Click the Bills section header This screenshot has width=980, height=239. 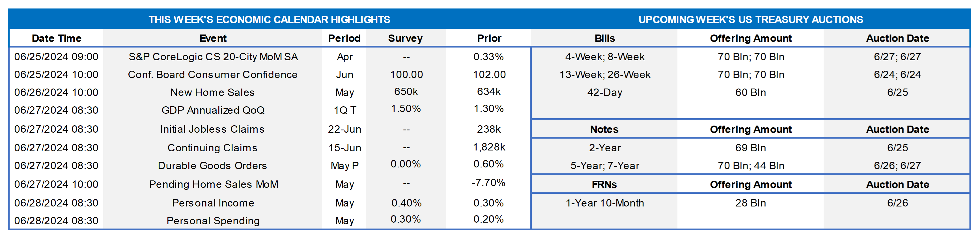click(x=604, y=38)
